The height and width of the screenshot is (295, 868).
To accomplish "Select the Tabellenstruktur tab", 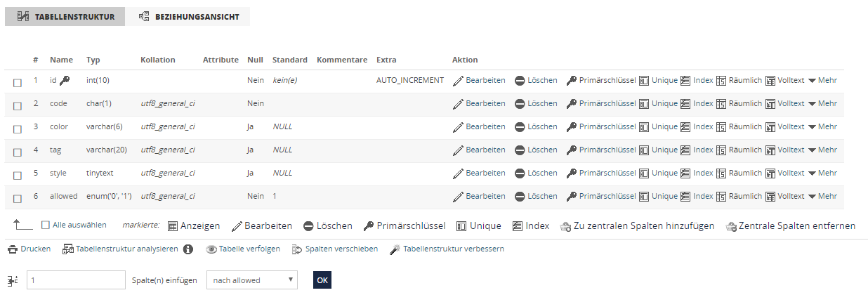I will 65,16.
